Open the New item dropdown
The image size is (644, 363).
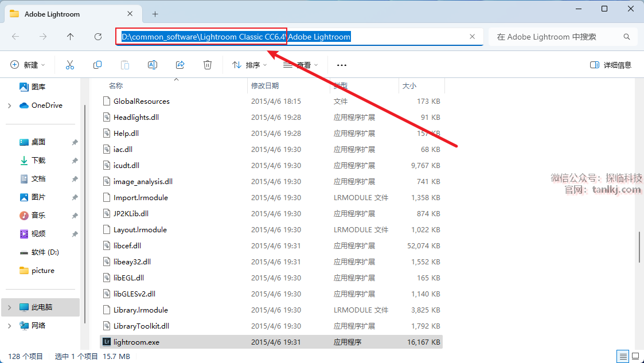[x=28, y=65]
